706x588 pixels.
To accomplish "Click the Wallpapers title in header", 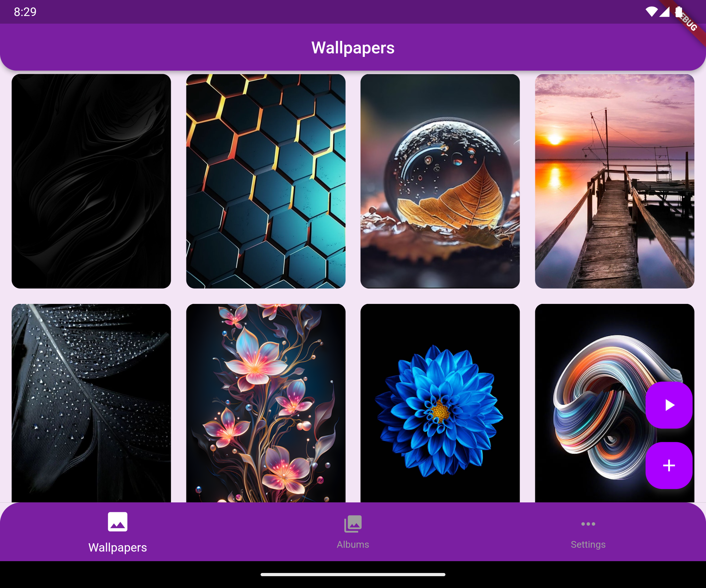I will coord(353,47).
